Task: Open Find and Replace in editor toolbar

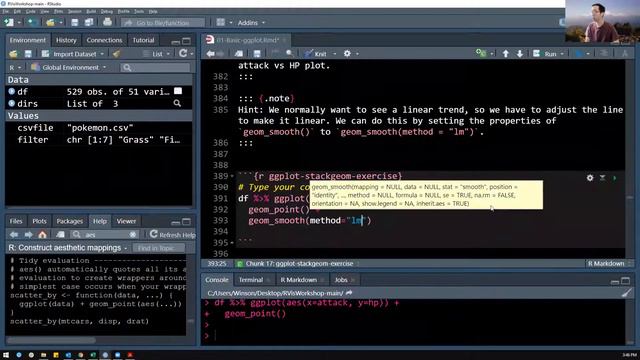Action: (x=289, y=53)
